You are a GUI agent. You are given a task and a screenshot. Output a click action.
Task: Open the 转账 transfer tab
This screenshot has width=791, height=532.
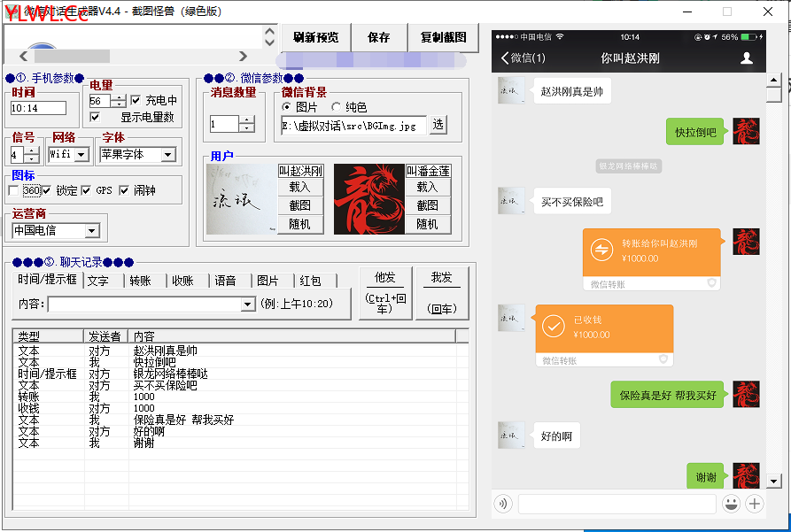pyautogui.click(x=140, y=281)
